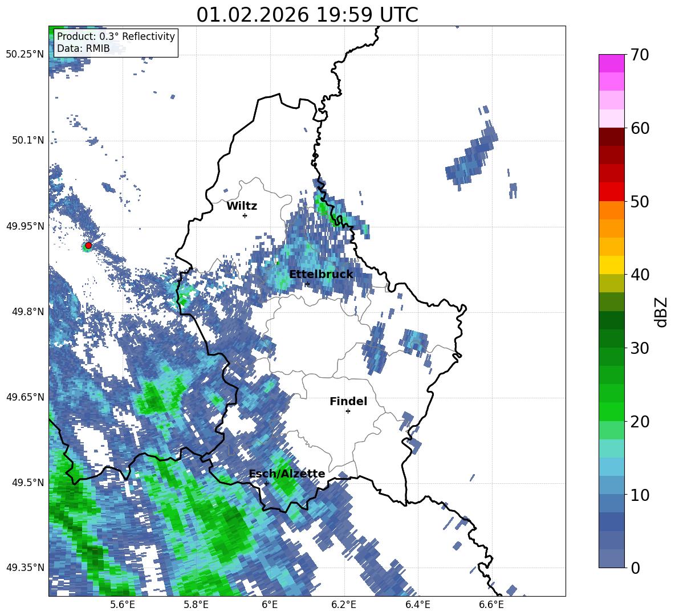
Task: Pick the slate blue bottom colorbar segment
Action: pos(611,558)
